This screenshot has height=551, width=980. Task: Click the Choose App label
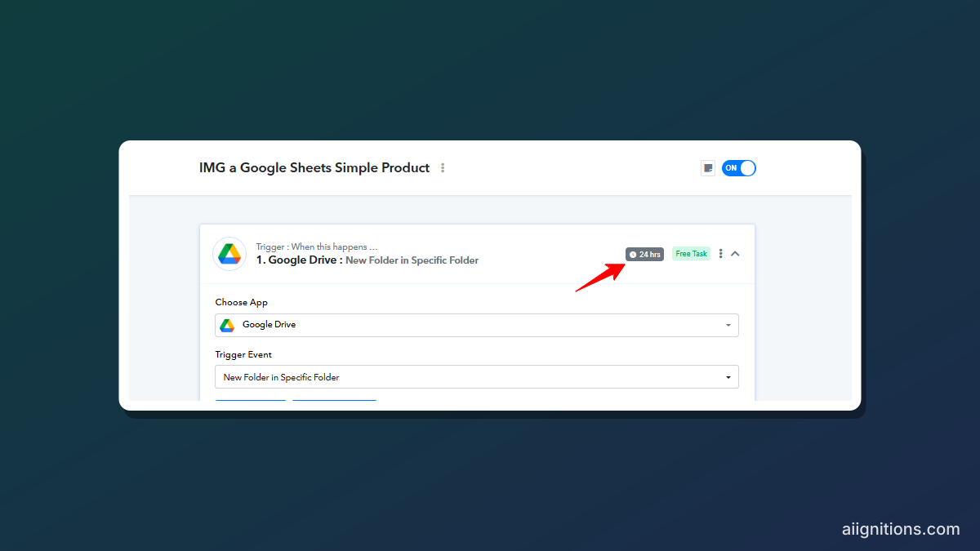point(242,302)
